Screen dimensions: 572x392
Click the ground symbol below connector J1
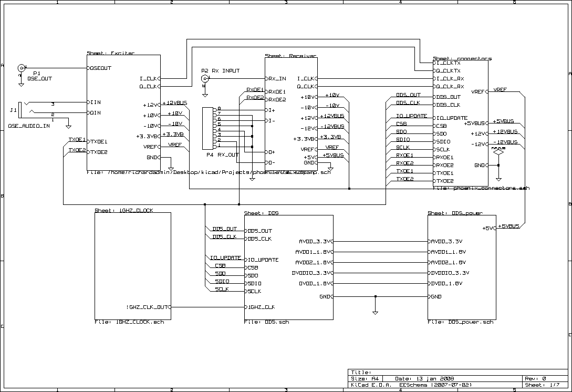pos(68,125)
